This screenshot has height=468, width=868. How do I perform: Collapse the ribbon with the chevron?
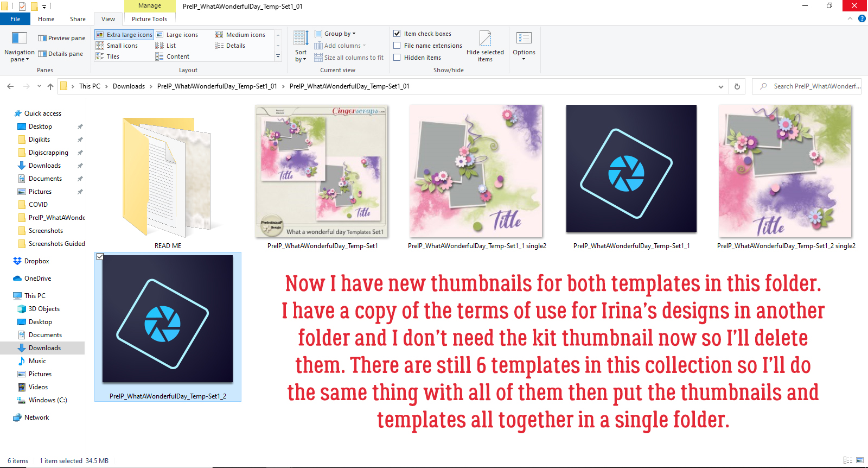(850, 18)
